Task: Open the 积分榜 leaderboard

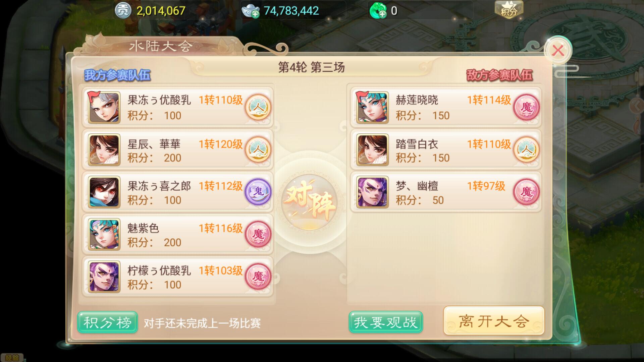Action: point(108,322)
